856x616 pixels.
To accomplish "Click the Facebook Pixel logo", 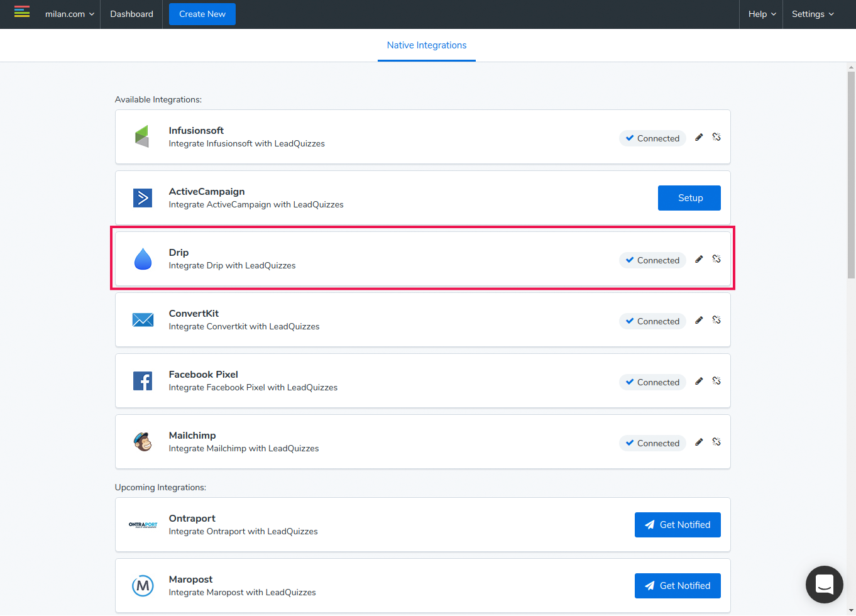I will point(143,381).
